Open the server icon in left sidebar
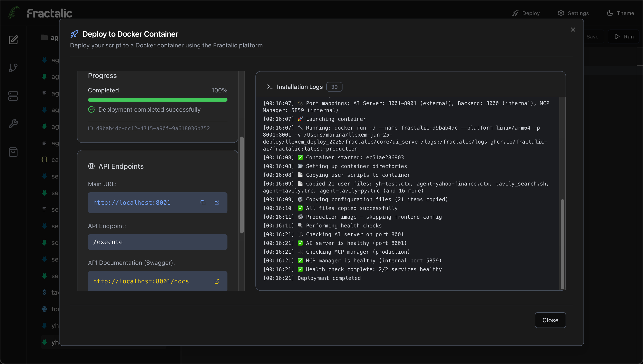Viewport: 643px width, 364px height. click(13, 96)
